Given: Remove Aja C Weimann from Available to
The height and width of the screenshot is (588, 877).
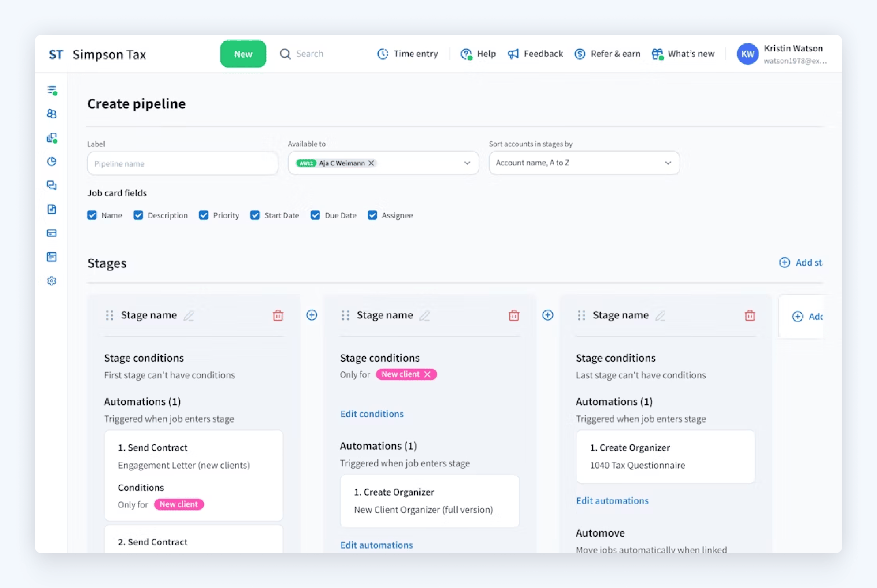Looking at the screenshot, I should tap(371, 163).
